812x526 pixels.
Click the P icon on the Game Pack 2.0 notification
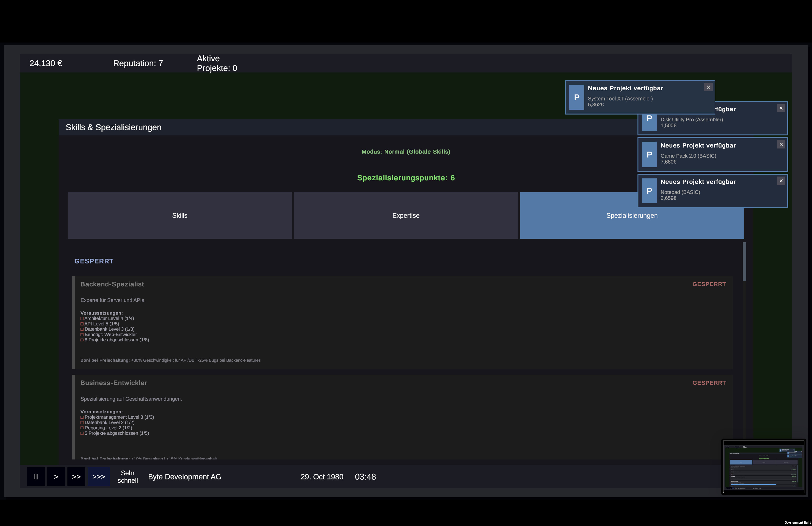point(649,155)
